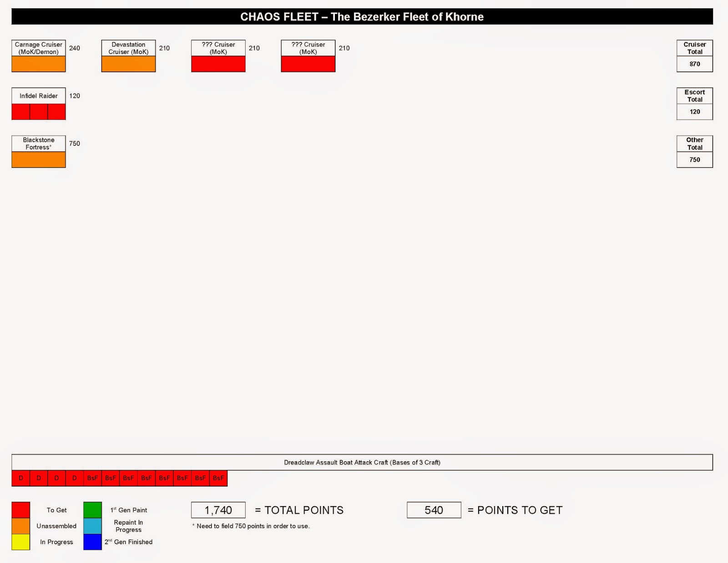Select the 870 cruiser total value

(x=695, y=64)
